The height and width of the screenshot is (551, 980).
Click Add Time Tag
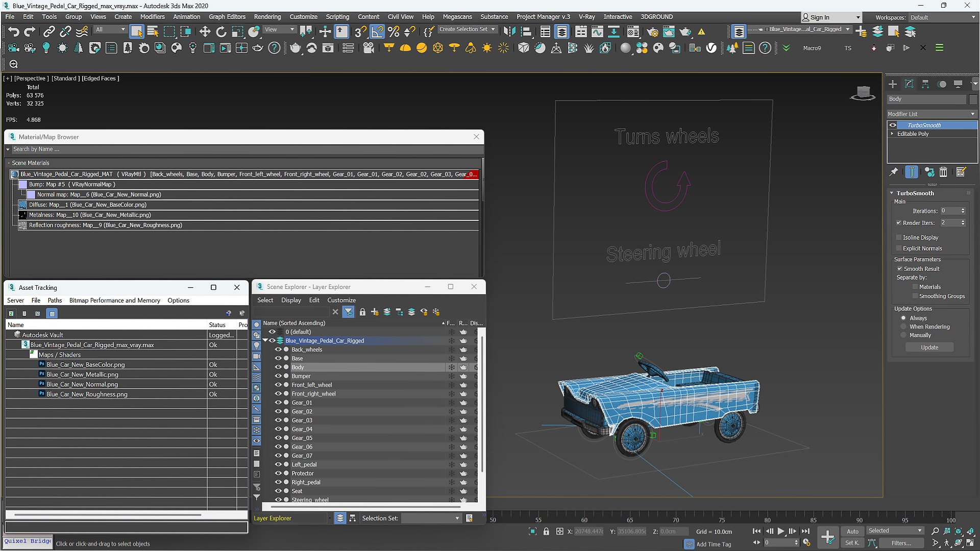tap(714, 544)
